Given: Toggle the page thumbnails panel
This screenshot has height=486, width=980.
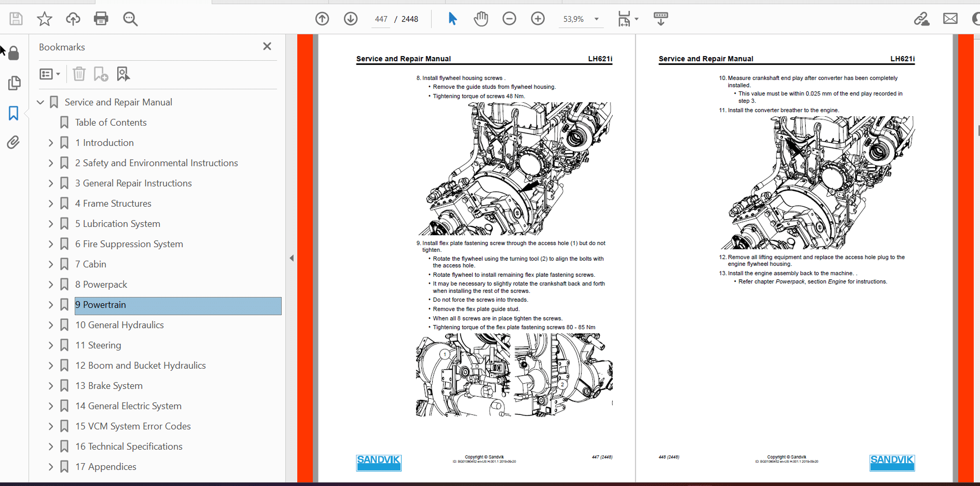Looking at the screenshot, I should tap(14, 83).
